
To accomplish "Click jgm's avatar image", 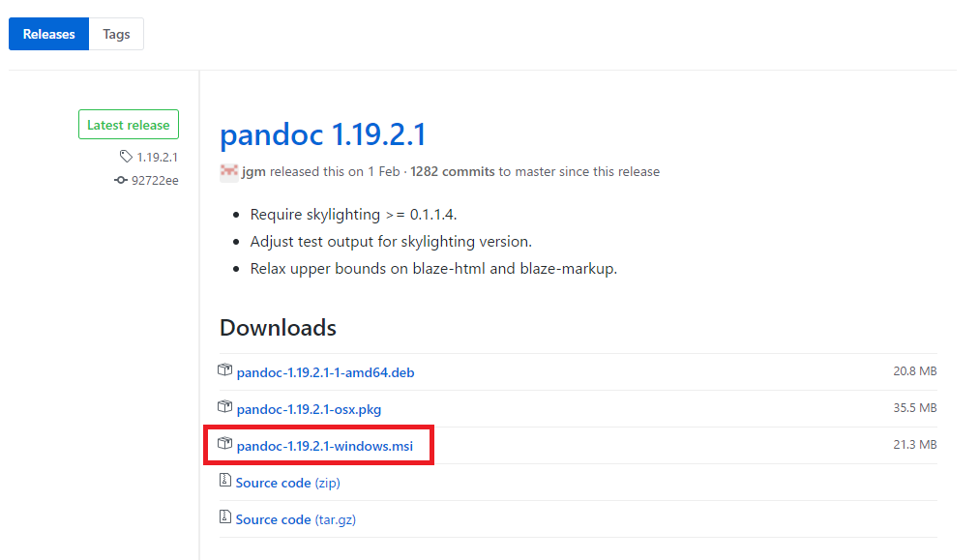I will (229, 172).
